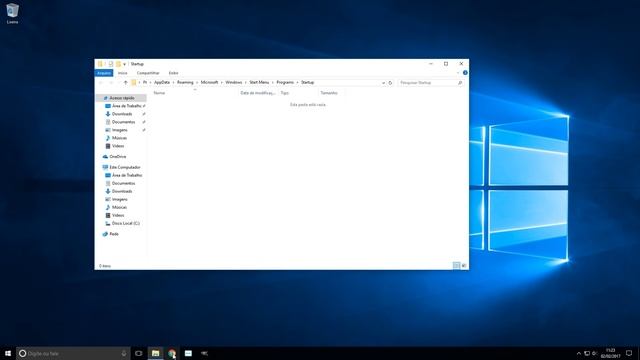The width and height of the screenshot is (640, 360).
Task: Click Programs in the address breadcrumb
Action: point(285,82)
